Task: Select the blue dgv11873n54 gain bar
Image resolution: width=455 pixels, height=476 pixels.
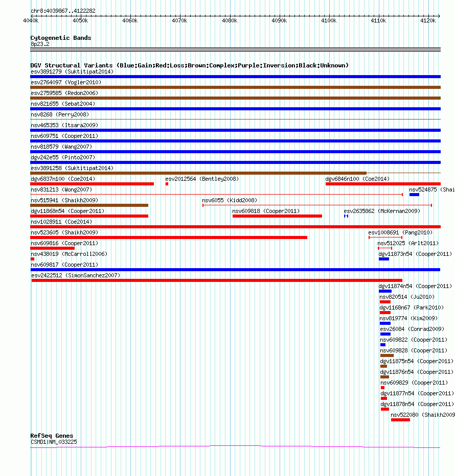Action: pos(384,259)
